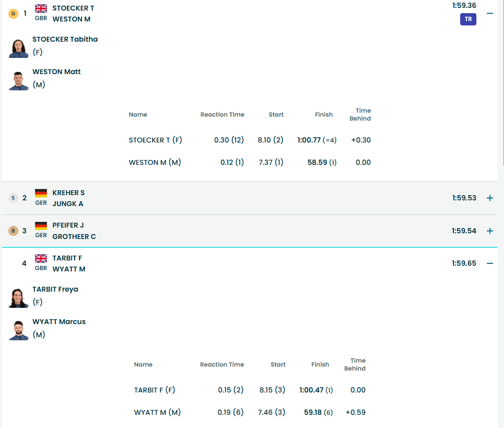The height and width of the screenshot is (428, 504).
Task: Click Stoecker's time behind +0.30
Action: (x=361, y=140)
